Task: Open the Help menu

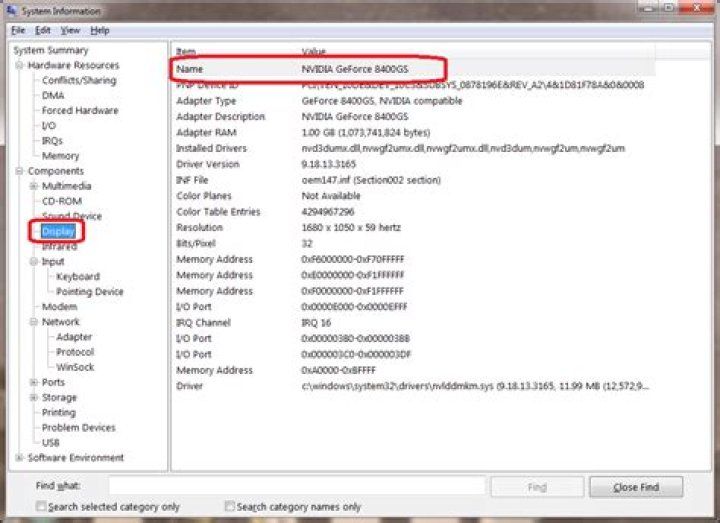Action: (x=100, y=31)
